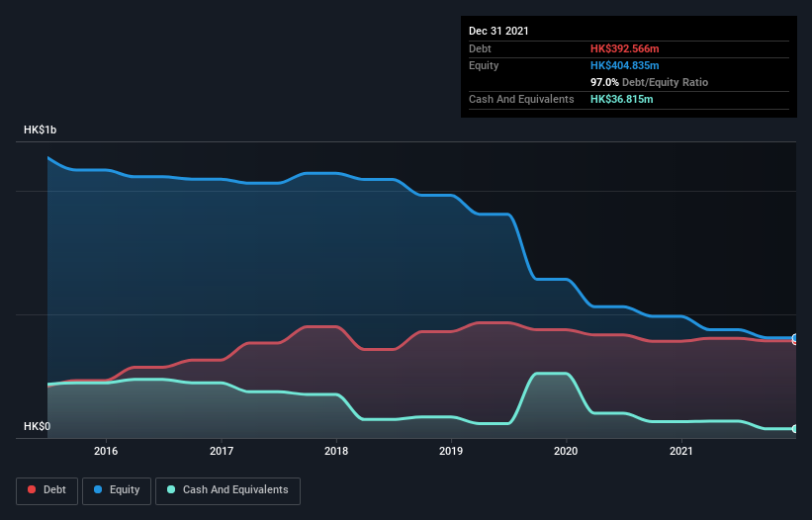Click the Dec 31 2021 tooltip date

click(498, 31)
